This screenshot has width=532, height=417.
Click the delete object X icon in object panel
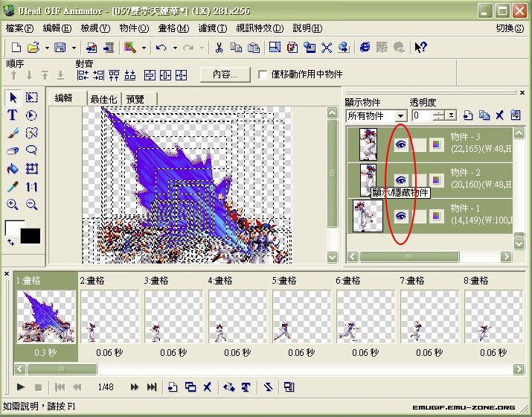click(x=499, y=115)
